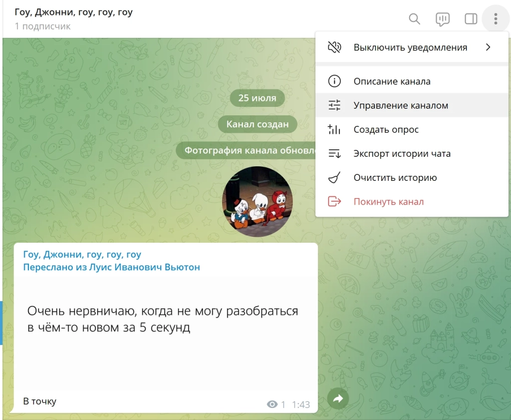511x420 pixels.
Task: Select Покинуть канал menu item
Action: point(412,202)
